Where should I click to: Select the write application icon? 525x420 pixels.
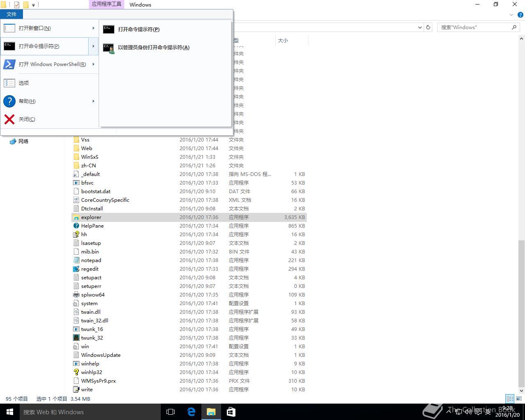76,390
